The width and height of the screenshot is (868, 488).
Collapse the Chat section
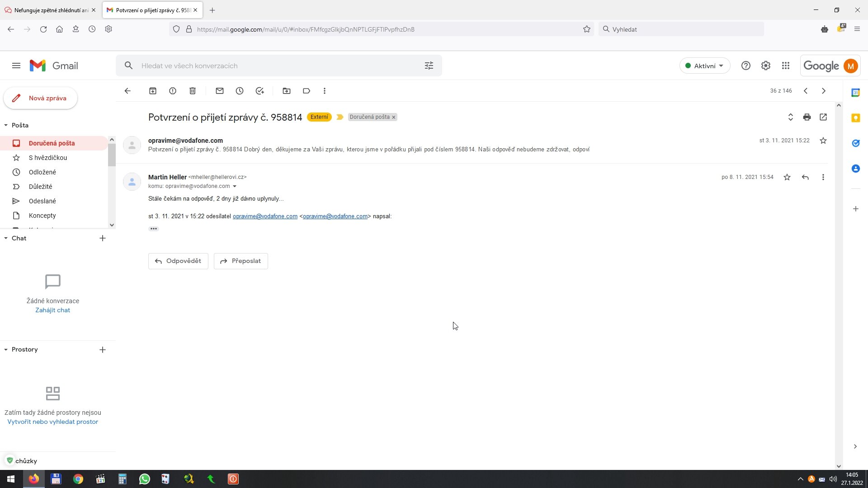6,238
